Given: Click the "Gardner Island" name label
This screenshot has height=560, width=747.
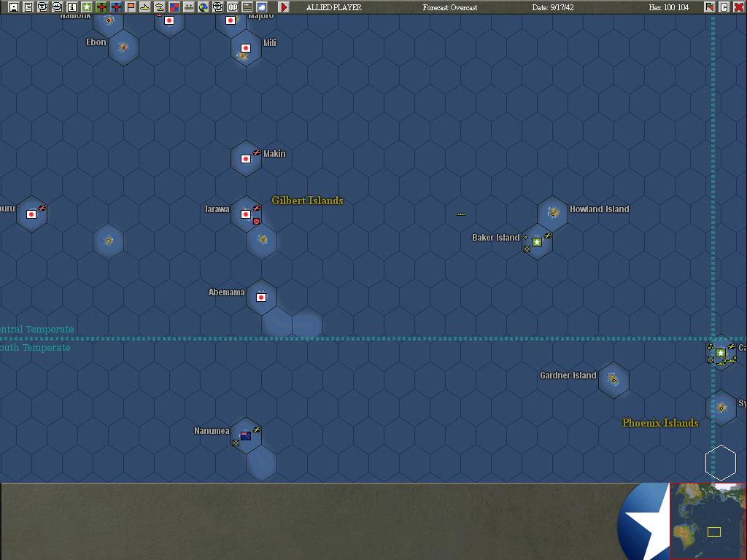Looking at the screenshot, I should 568,376.
